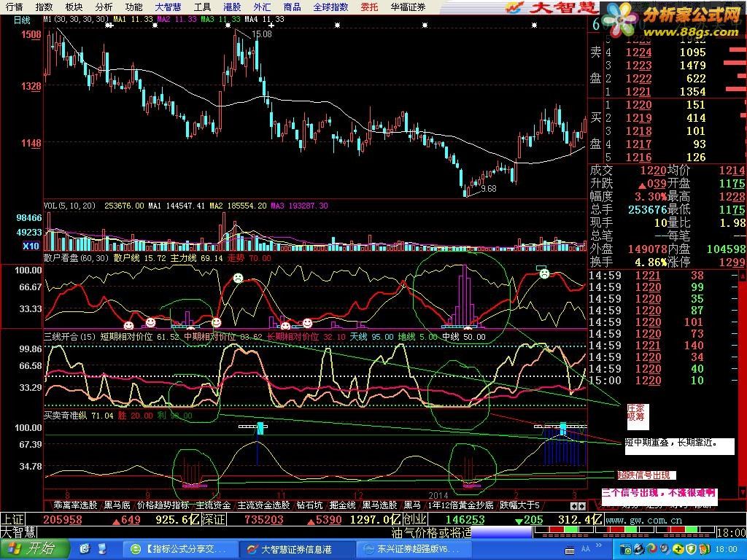The height and width of the screenshot is (560, 747).
Task: Switch to the 1年12倍黄金抄底 tab
Action: tap(460, 505)
